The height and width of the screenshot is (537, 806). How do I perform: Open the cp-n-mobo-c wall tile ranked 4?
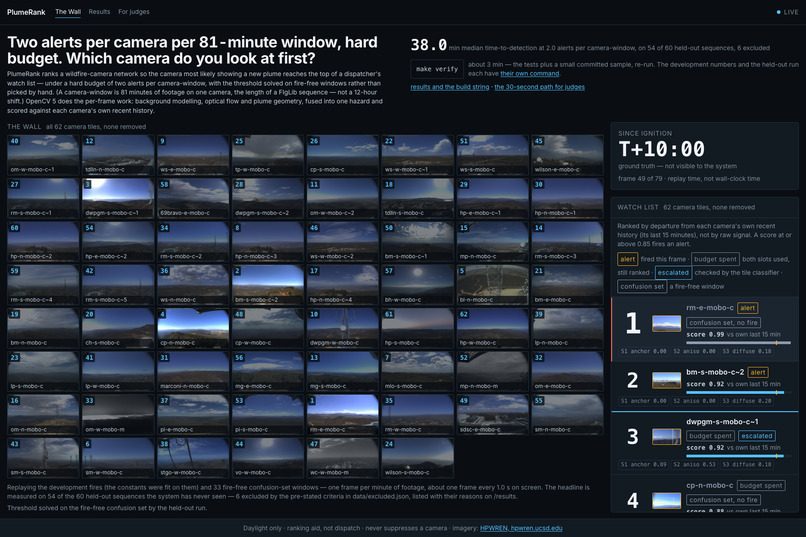click(x=193, y=328)
